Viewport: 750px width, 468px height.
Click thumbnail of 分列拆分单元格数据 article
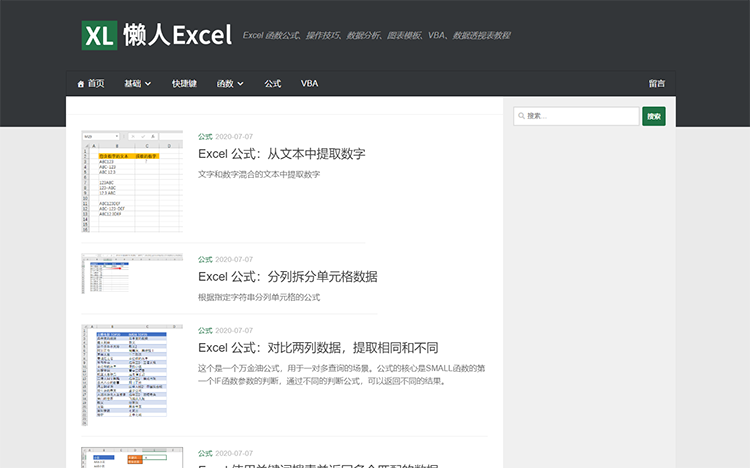click(132, 273)
